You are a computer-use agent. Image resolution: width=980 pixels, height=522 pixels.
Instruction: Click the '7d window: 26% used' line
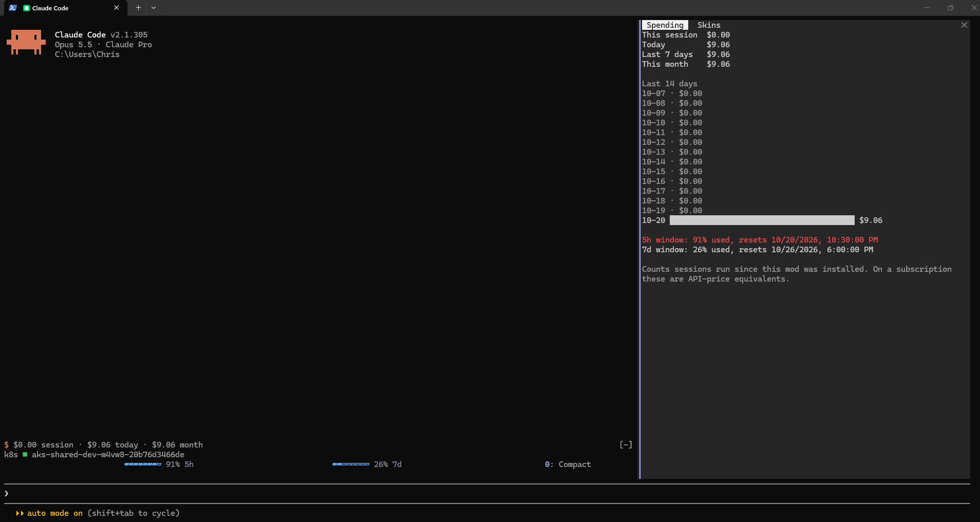click(758, 250)
